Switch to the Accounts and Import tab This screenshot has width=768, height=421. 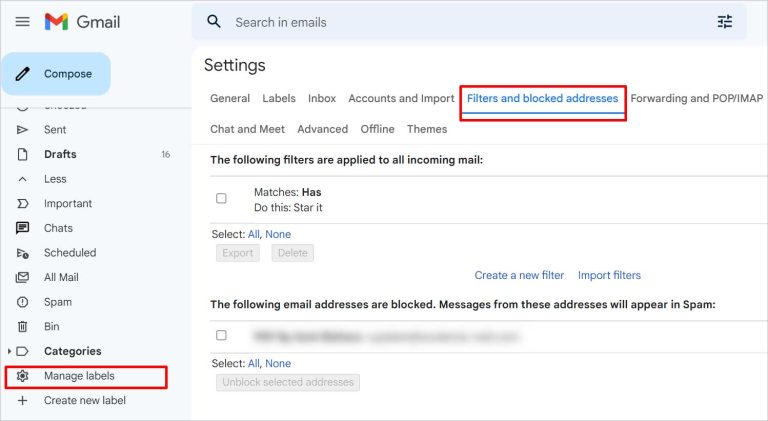[401, 99]
